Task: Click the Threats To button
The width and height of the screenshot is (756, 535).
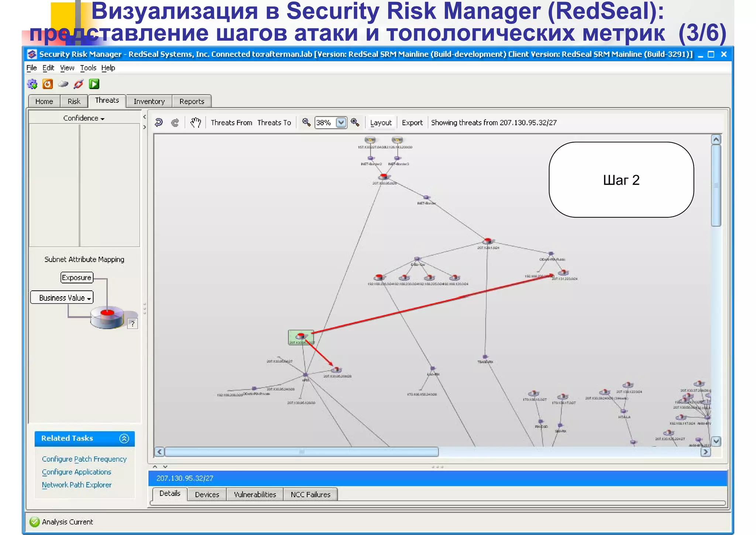Action: click(274, 122)
